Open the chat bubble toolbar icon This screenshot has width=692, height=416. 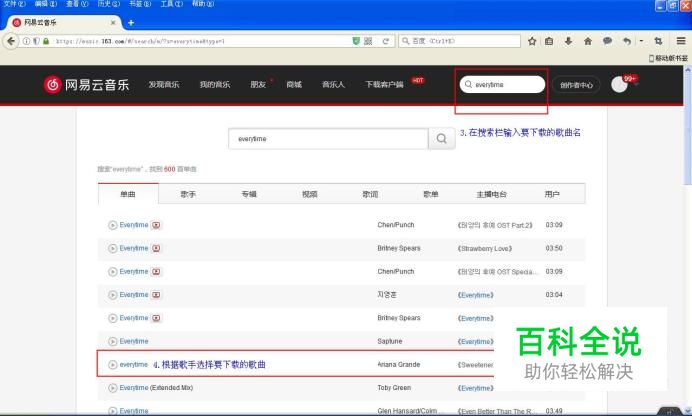click(607, 41)
